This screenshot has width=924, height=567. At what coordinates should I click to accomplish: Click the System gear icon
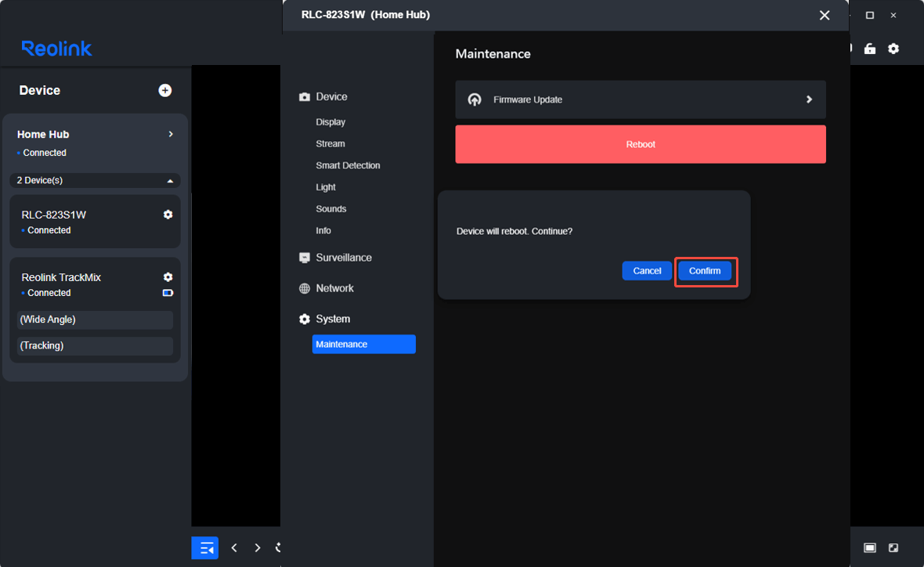(304, 319)
